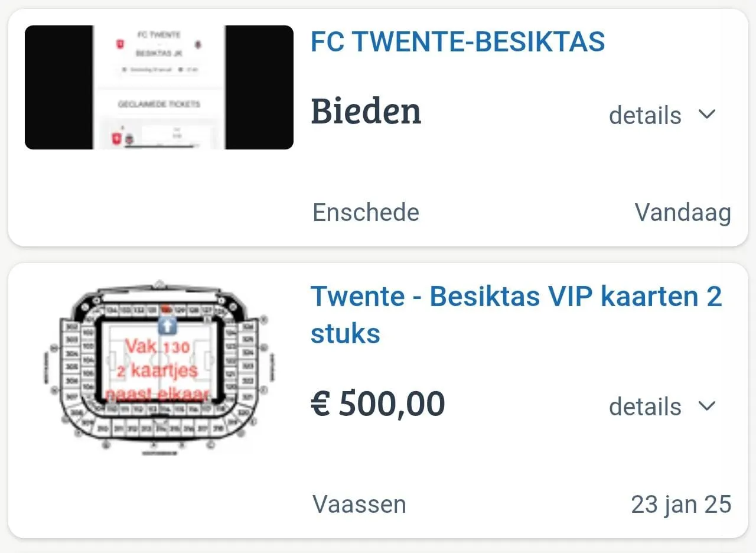Image resolution: width=756 pixels, height=553 pixels.
Task: Select the Vandaag posting date
Action: 682,213
